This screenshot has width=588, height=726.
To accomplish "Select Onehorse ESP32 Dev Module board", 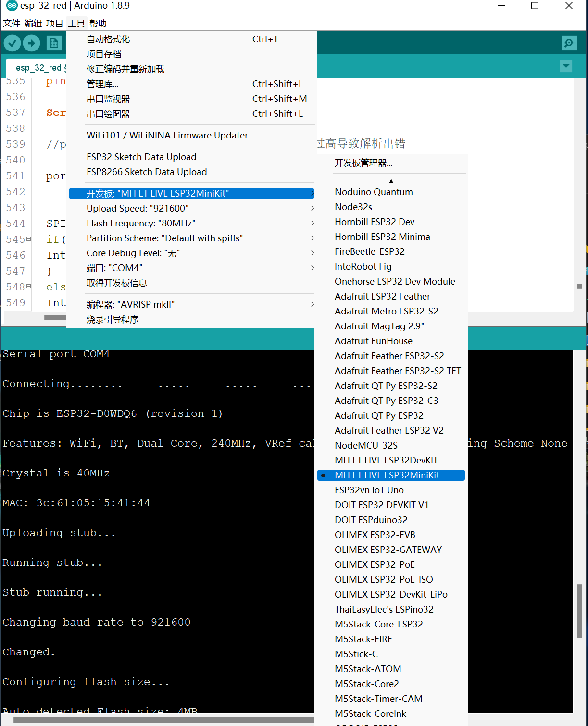I will pos(391,282).
